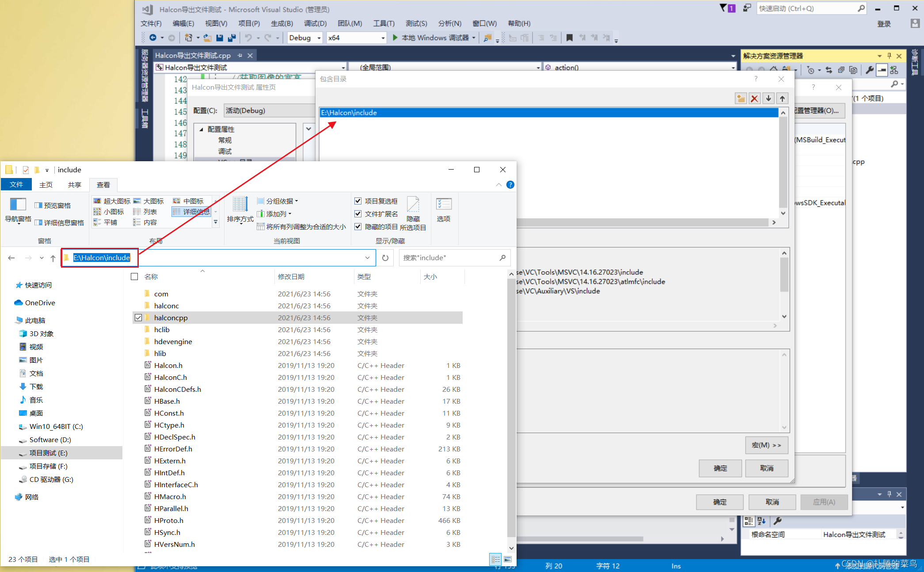Go up one folder level in Explorer
The image size is (924, 572).
coord(53,258)
